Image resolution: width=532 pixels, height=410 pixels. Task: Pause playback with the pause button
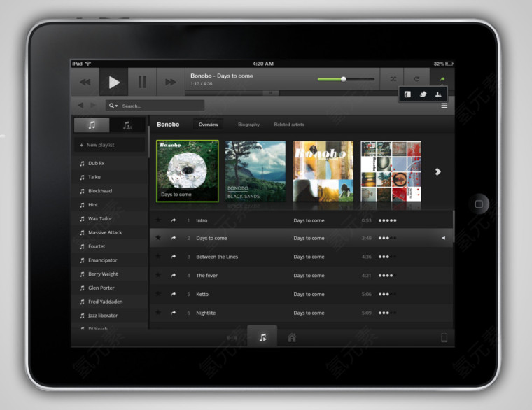[142, 82]
